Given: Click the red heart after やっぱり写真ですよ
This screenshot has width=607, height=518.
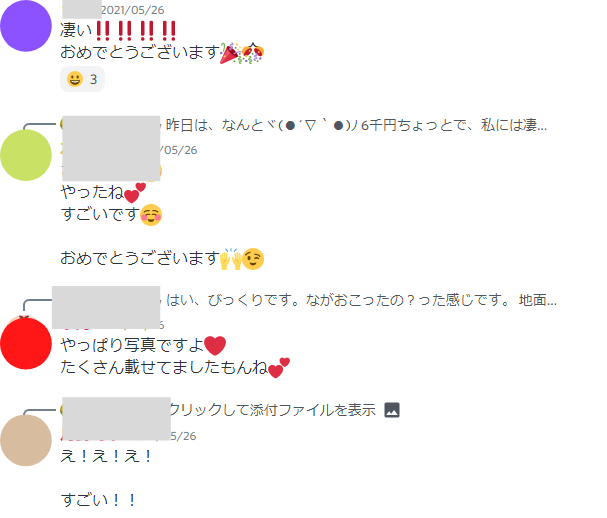Looking at the screenshot, I should point(215,345).
